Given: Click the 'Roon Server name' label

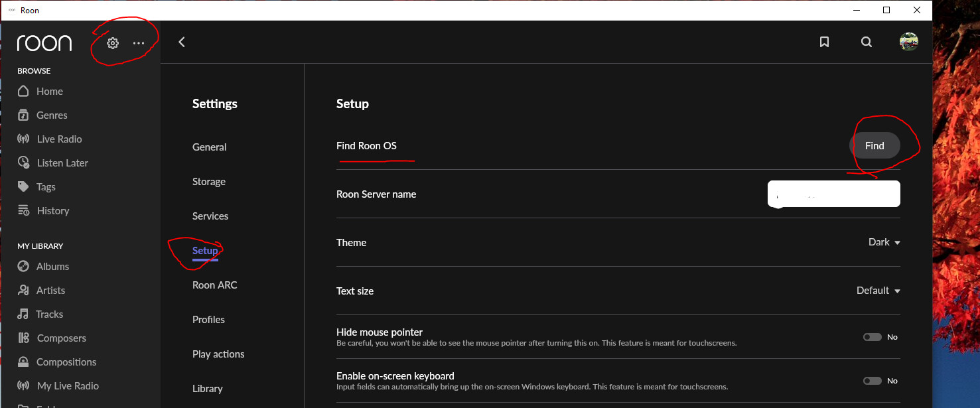Looking at the screenshot, I should click(x=376, y=194).
